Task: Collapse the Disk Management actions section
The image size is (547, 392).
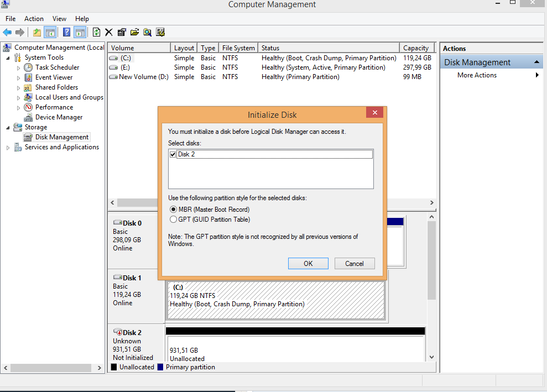Action: coord(536,62)
